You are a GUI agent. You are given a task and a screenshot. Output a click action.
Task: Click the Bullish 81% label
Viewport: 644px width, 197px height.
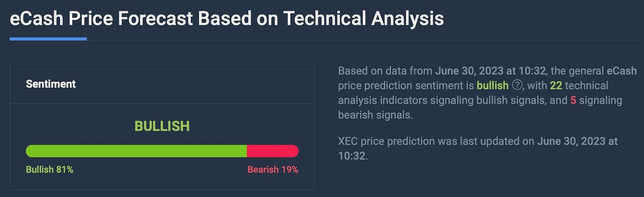49,170
